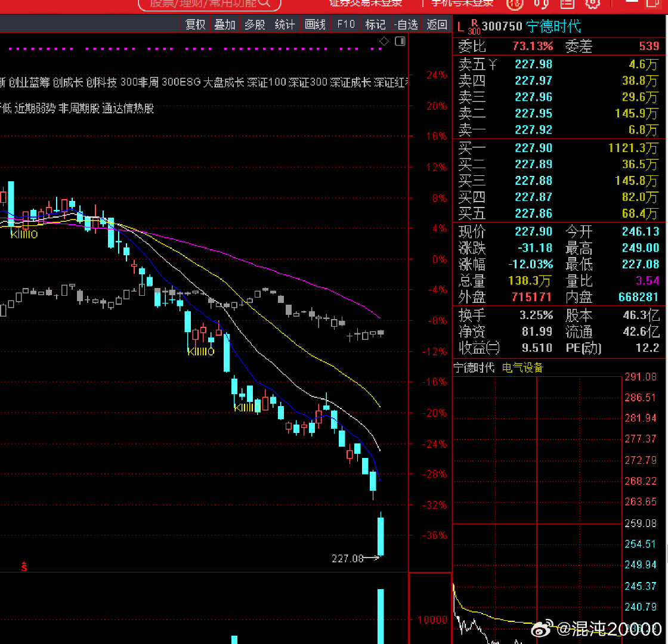668x644 pixels.
Task: Expand the 卖五 order depth arrow
Action: click(493, 64)
